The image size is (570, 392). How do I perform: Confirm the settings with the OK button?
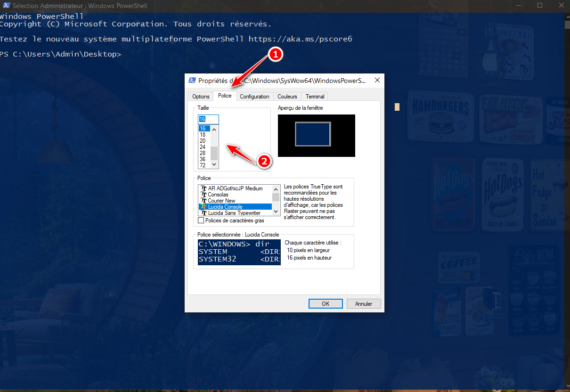click(326, 304)
